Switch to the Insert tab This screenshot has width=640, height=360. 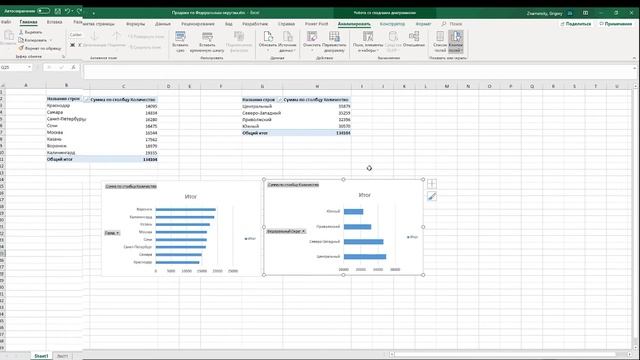coord(54,22)
